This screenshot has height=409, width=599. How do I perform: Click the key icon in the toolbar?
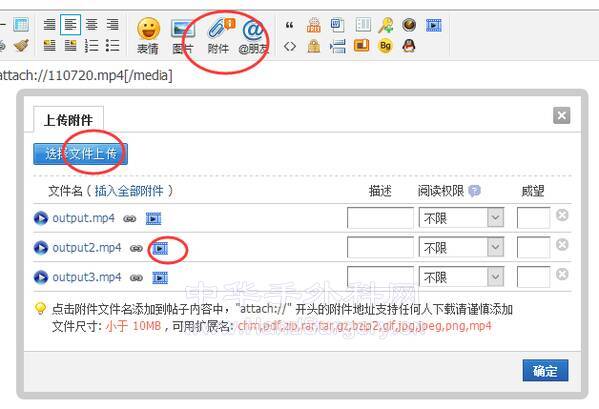coord(385,25)
